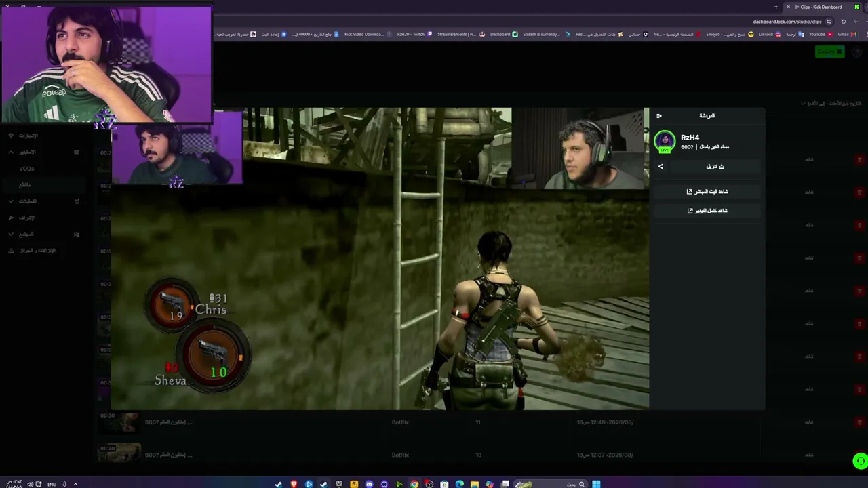
Task: Open the StreamElements bookmark
Action: click(x=460, y=35)
